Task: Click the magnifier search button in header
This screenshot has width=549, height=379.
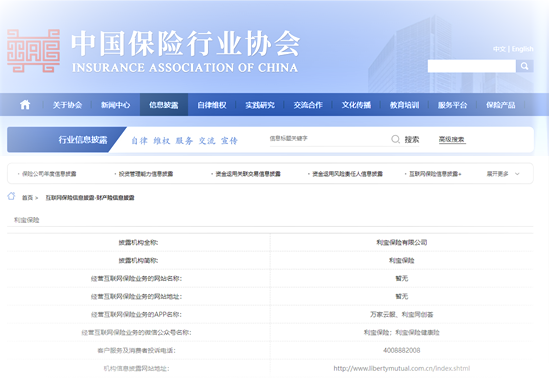Action: coord(524,66)
